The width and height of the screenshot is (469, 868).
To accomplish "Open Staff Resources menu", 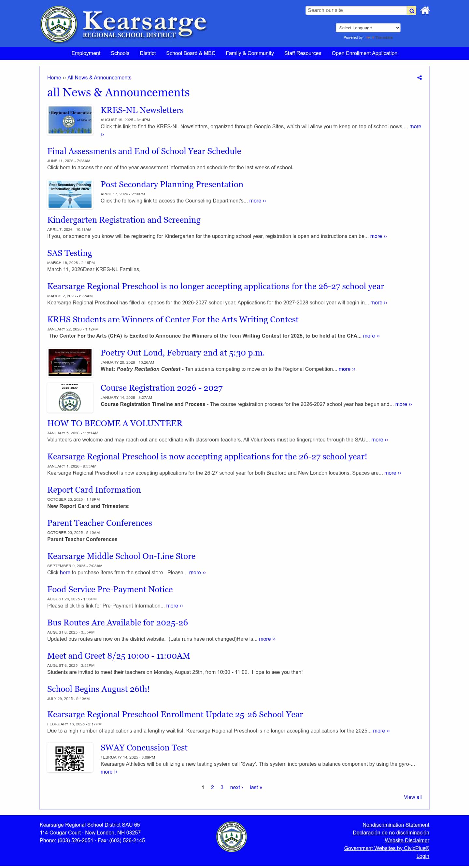I will coord(303,53).
